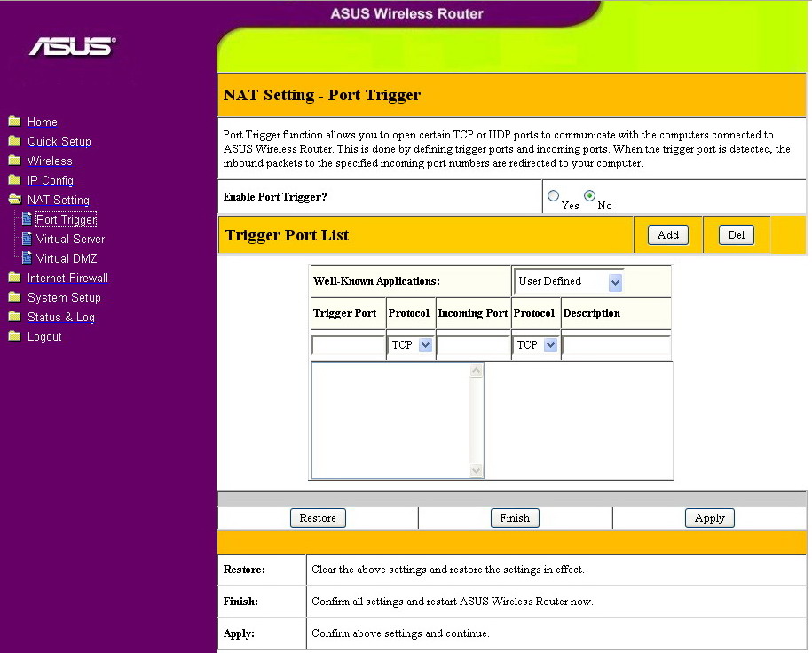Click the Wireless folder icon
Image resolution: width=812 pixels, height=653 pixels.
coord(14,160)
